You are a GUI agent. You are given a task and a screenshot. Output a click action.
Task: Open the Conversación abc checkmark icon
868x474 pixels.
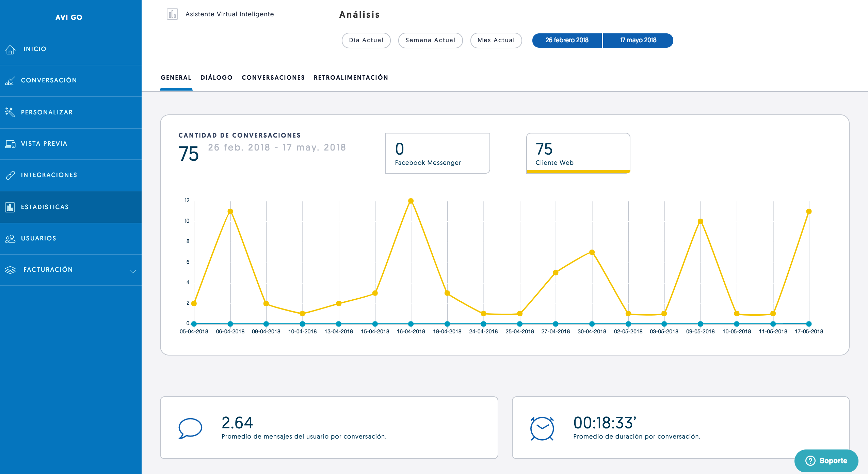10,81
